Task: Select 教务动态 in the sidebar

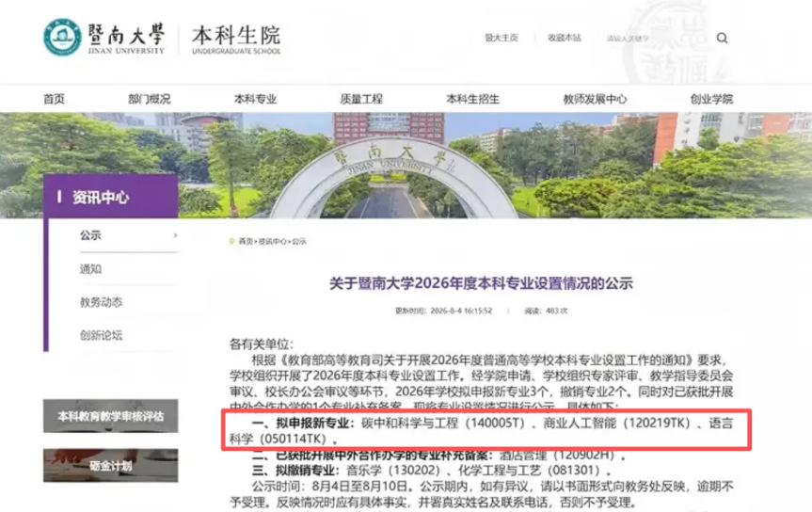Action: tap(101, 302)
